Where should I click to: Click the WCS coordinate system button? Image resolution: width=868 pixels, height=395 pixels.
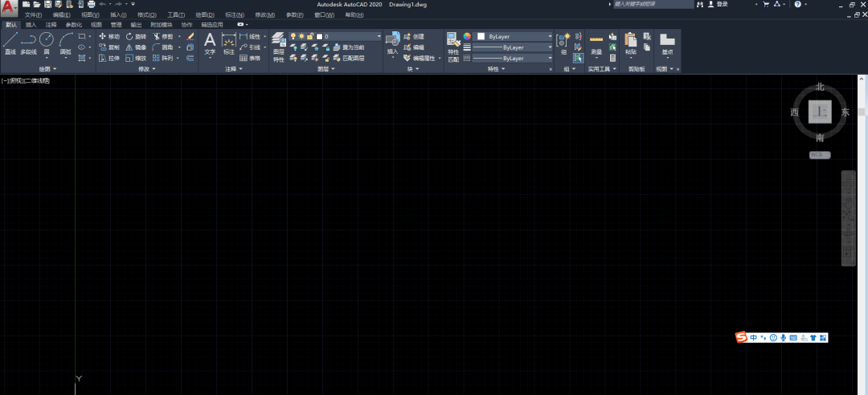[x=819, y=155]
